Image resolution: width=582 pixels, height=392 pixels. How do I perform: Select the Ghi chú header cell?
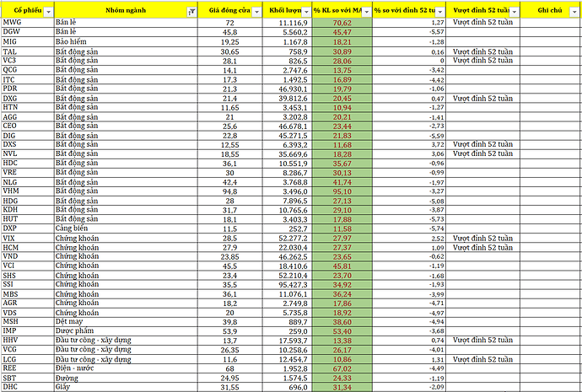pos(550,10)
